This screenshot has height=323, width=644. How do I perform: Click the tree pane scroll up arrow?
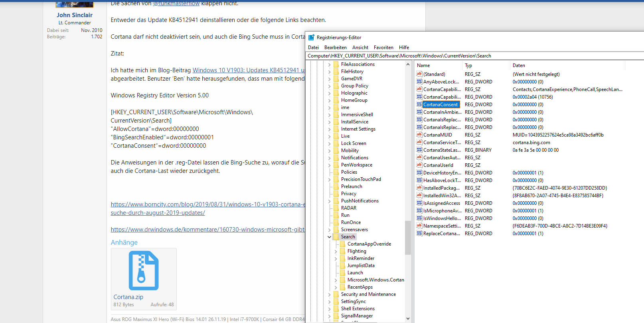[408, 64]
